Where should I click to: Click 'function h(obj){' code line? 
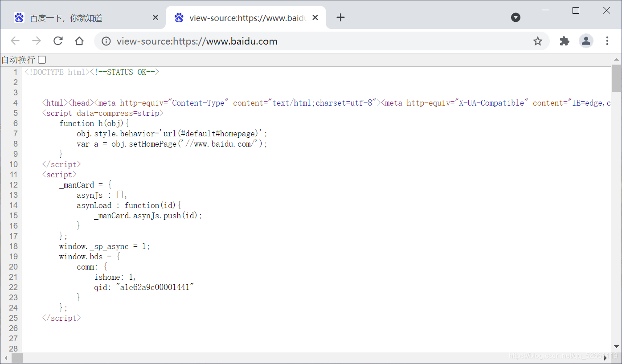94,123
